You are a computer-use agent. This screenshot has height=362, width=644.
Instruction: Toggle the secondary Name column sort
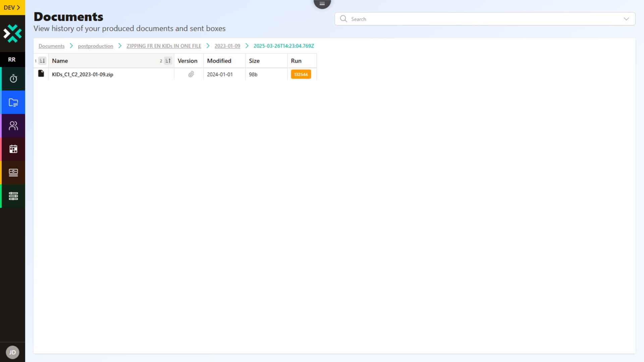pyautogui.click(x=167, y=61)
